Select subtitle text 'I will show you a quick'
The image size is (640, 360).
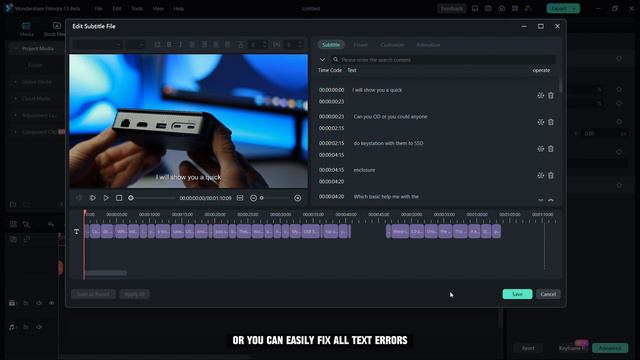pos(377,90)
